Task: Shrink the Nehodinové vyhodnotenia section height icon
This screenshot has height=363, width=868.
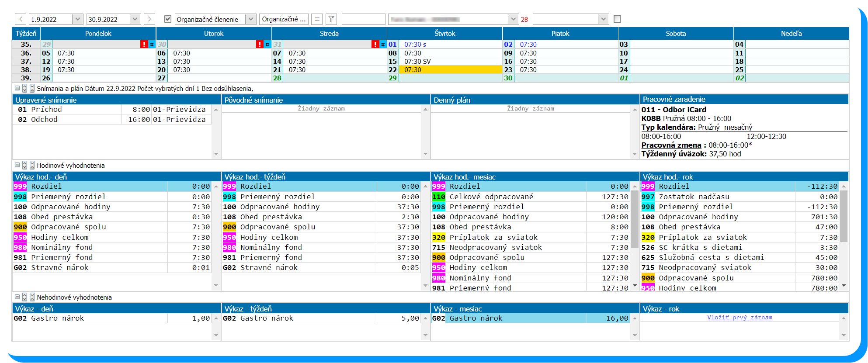Action: (x=32, y=297)
